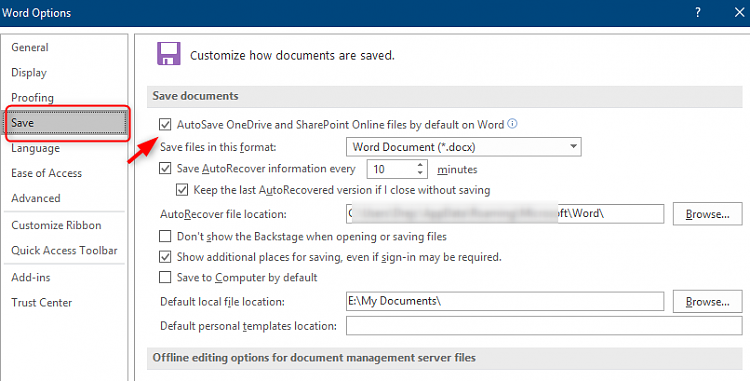This screenshot has width=750, height=381.
Task: Go to the Language category
Action: click(x=35, y=148)
